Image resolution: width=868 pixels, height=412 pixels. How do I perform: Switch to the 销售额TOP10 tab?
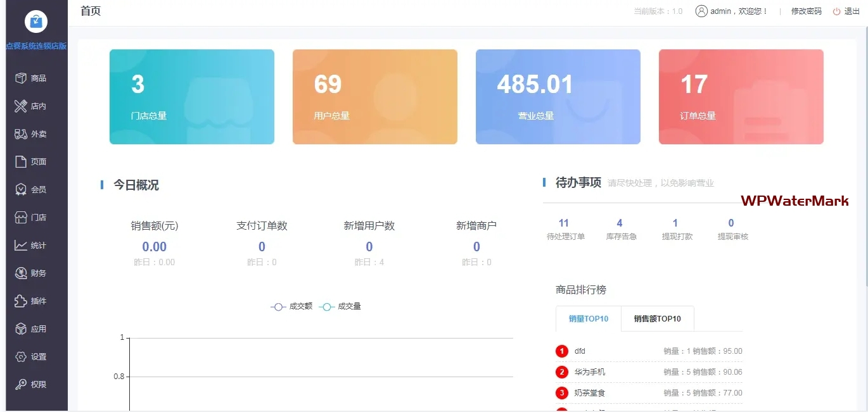coord(657,319)
